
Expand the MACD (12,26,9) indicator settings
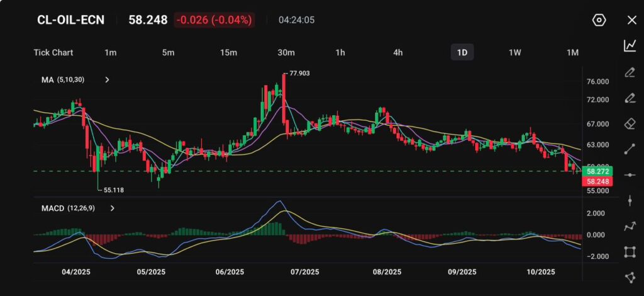click(112, 208)
